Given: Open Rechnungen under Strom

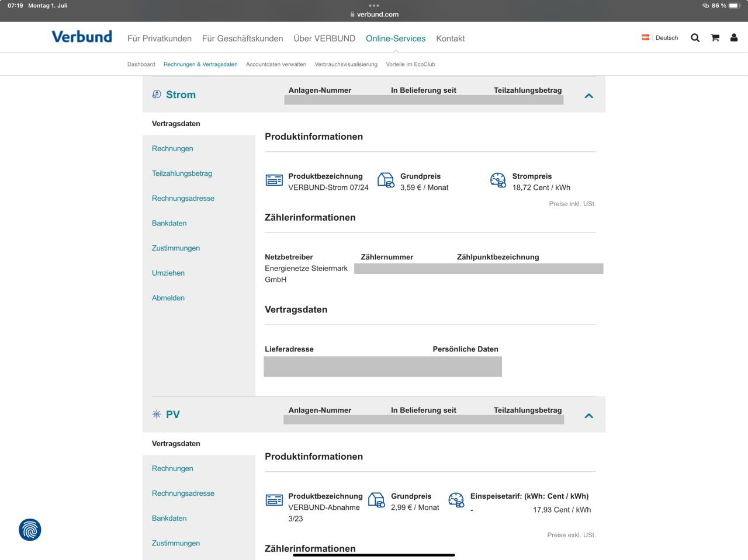Looking at the screenshot, I should click(172, 149).
